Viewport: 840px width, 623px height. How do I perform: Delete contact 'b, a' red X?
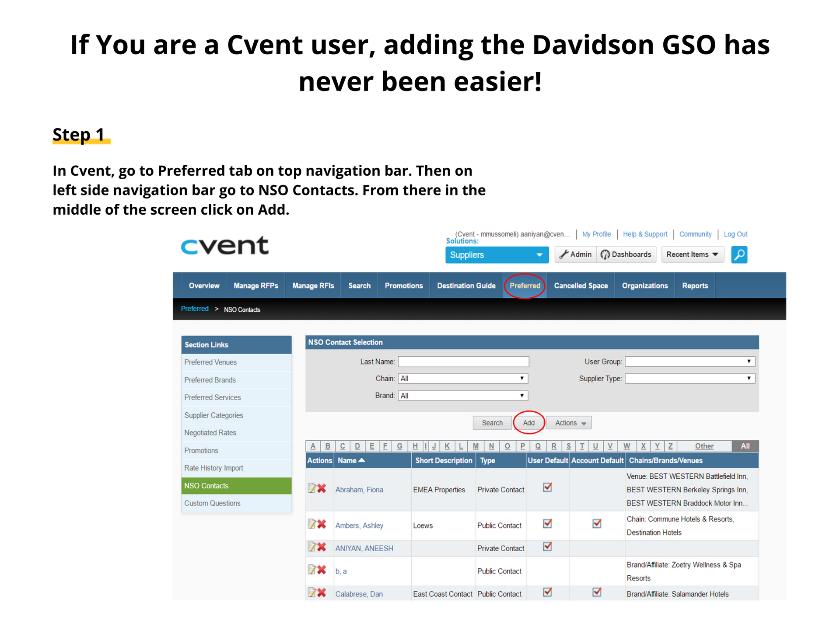(x=322, y=569)
